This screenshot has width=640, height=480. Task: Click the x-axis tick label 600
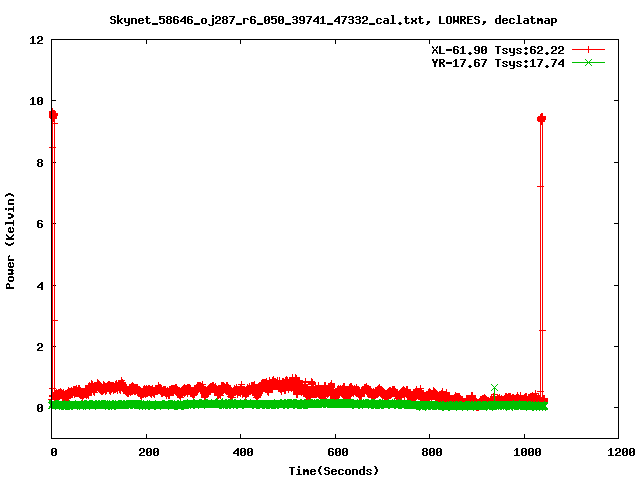(x=338, y=452)
